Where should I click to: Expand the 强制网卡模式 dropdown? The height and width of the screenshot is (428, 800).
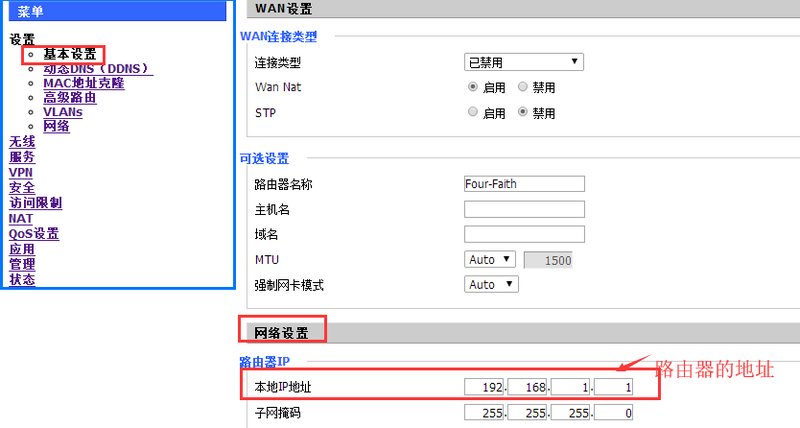coord(491,285)
